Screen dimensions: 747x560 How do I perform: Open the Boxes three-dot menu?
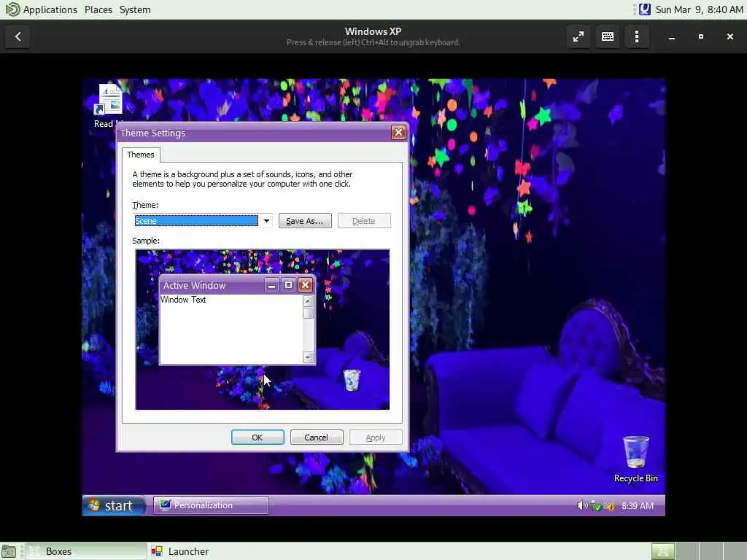[637, 36]
